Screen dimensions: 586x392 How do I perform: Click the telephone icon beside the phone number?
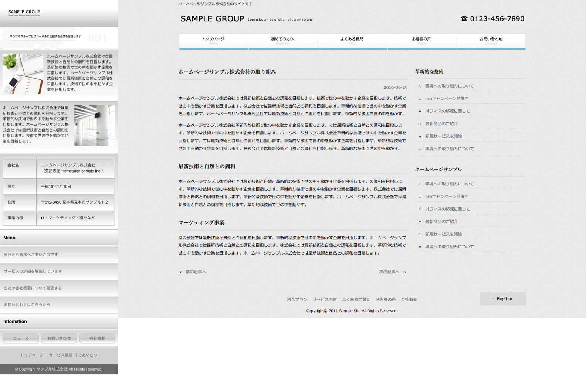pyautogui.click(x=464, y=19)
